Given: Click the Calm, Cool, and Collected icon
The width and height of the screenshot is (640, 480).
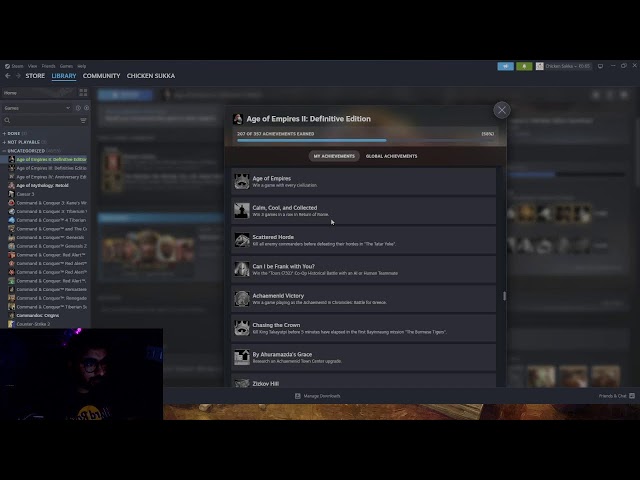Looking at the screenshot, I should 242,211.
